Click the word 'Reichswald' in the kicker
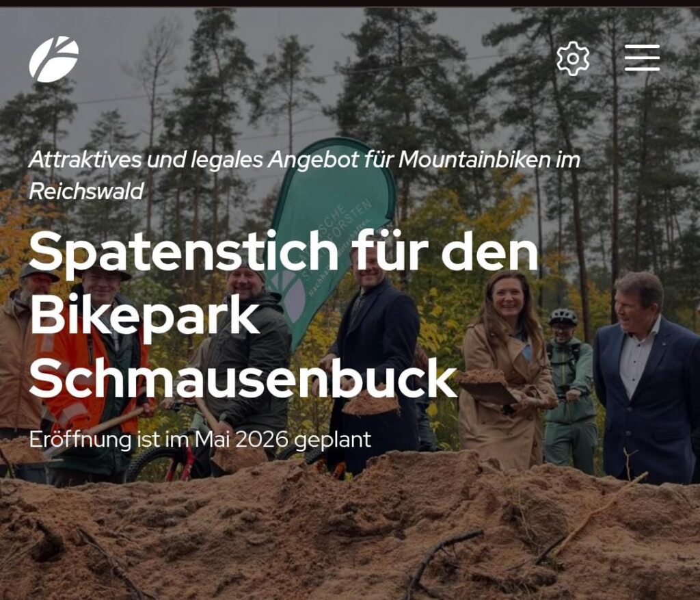Image resolution: width=700 pixels, height=600 pixels. (85, 191)
